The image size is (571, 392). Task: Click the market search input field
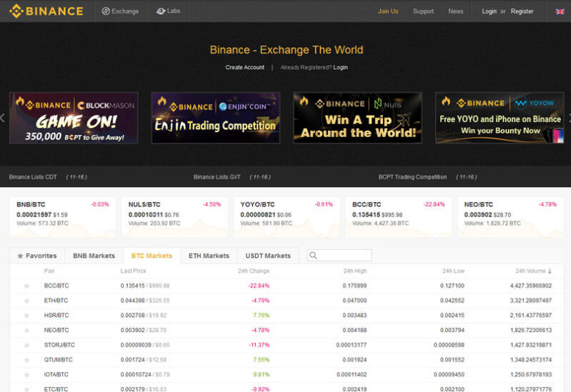(x=339, y=255)
